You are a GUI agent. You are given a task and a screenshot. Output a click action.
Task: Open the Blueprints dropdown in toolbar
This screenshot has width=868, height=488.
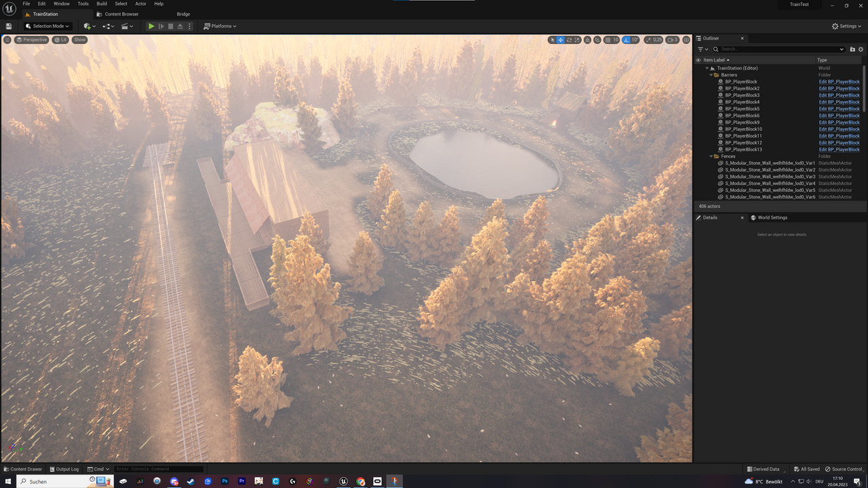(108, 26)
